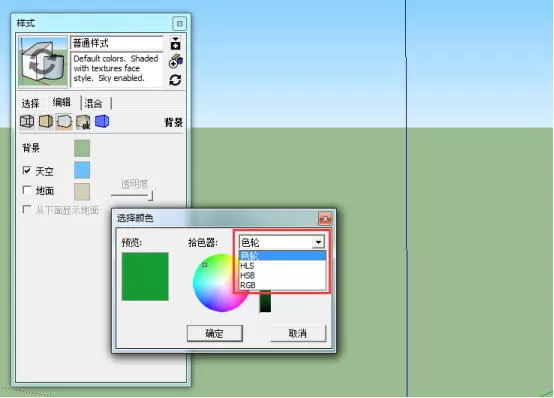Open Modeling settings blue cube icon

pos(102,121)
